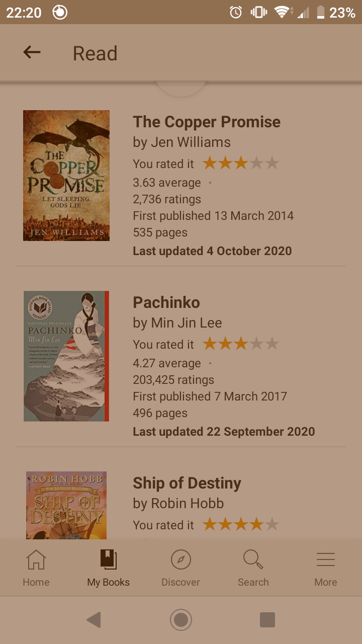Open The Copper Promise title link
The width and height of the screenshot is (362, 644).
coord(207,122)
